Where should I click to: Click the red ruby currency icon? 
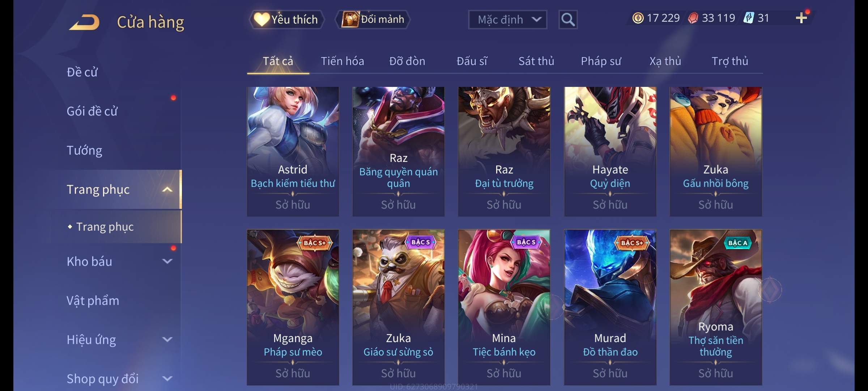(693, 18)
